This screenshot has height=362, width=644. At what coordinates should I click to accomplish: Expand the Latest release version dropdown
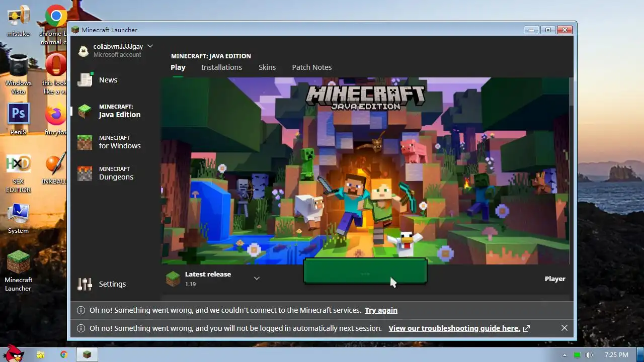(x=257, y=278)
